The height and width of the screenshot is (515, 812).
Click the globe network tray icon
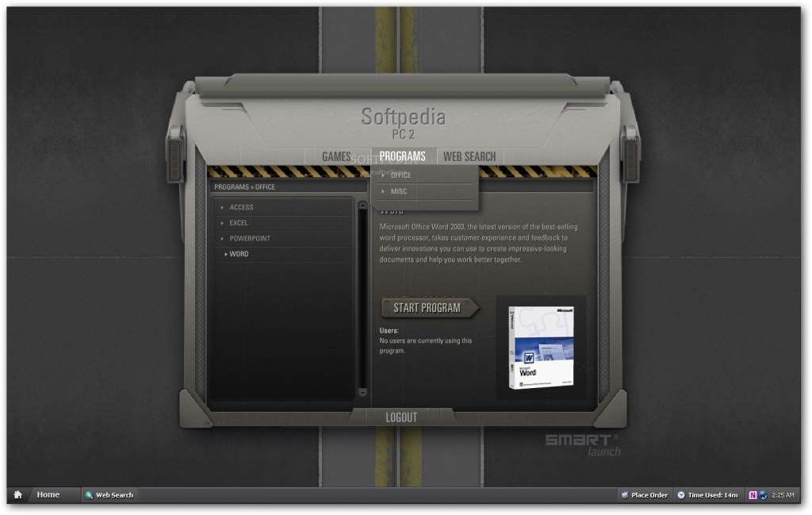763,495
